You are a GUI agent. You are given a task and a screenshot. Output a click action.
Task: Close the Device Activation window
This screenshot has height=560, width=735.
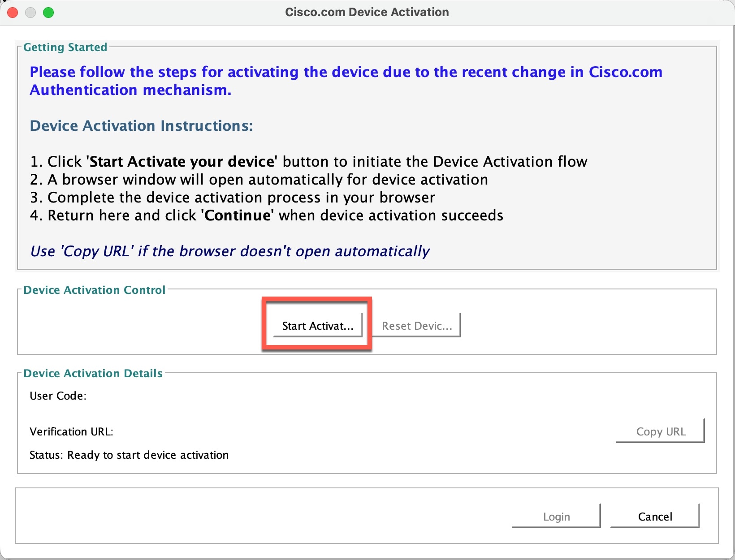[x=13, y=13]
